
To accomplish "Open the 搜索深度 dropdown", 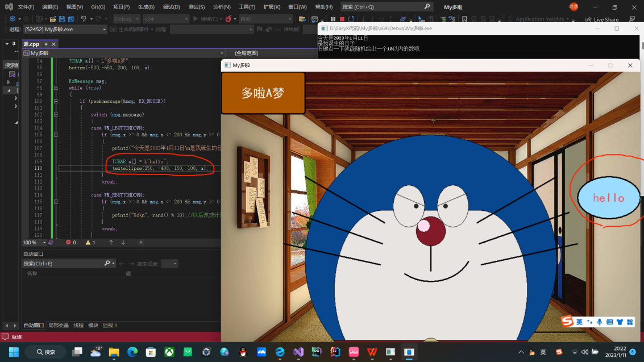I will pos(169,264).
